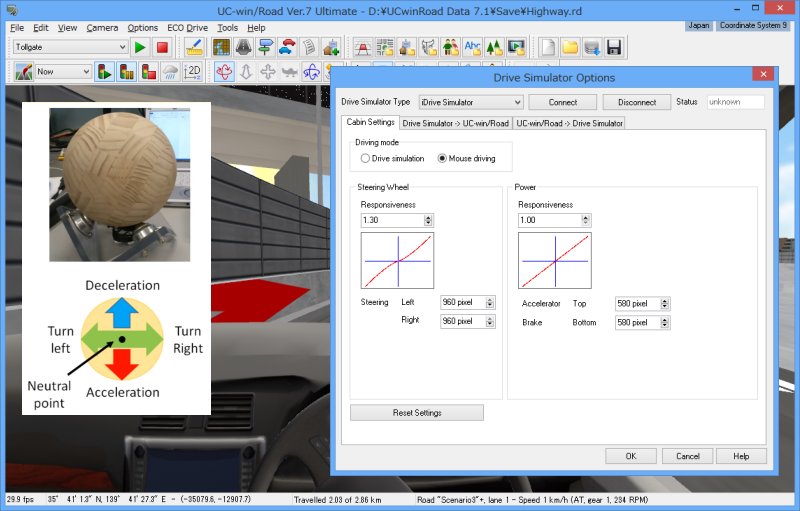
Task: Select the Cabin Settings tab
Action: coord(370,122)
